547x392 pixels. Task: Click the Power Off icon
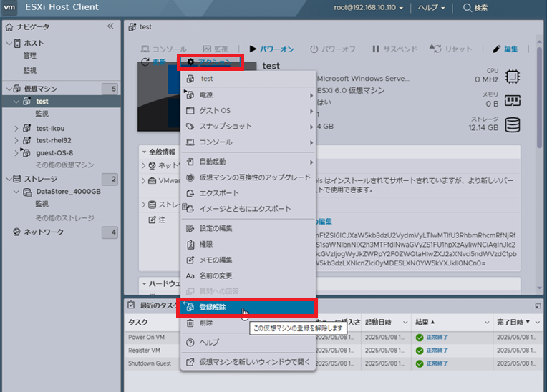314,49
